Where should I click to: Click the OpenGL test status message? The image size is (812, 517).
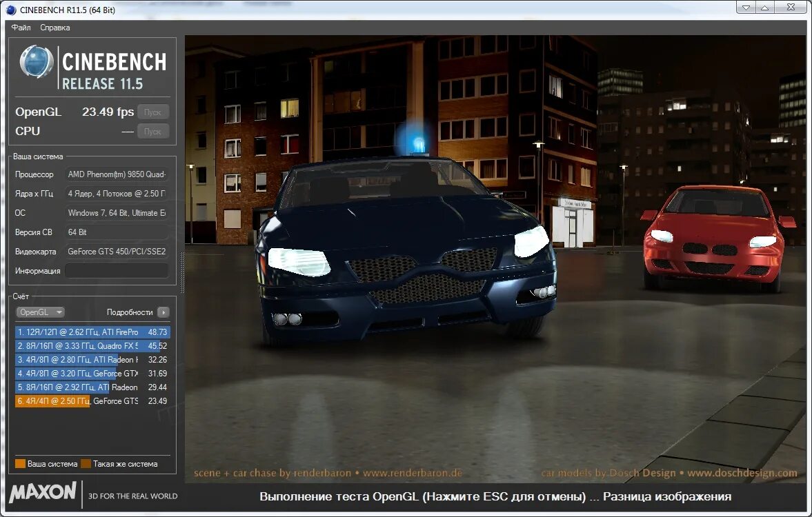(495, 496)
